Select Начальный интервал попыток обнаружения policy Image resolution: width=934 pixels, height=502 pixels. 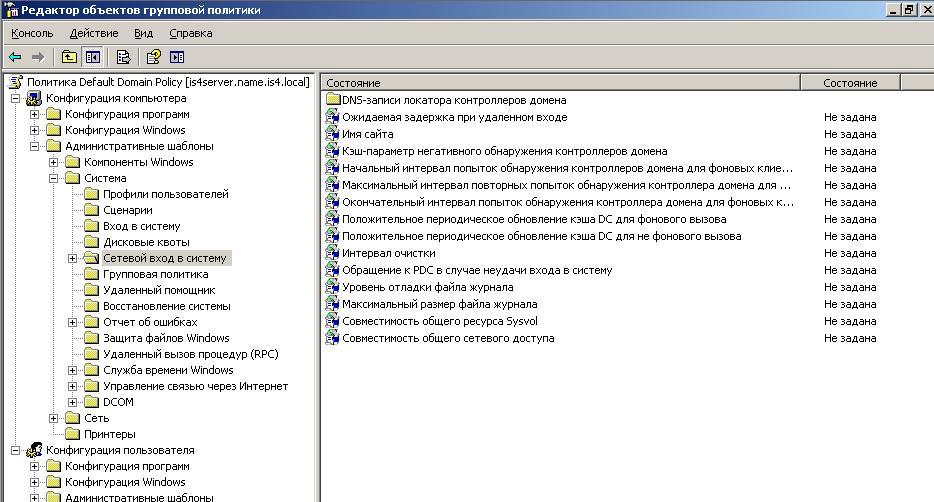point(567,168)
